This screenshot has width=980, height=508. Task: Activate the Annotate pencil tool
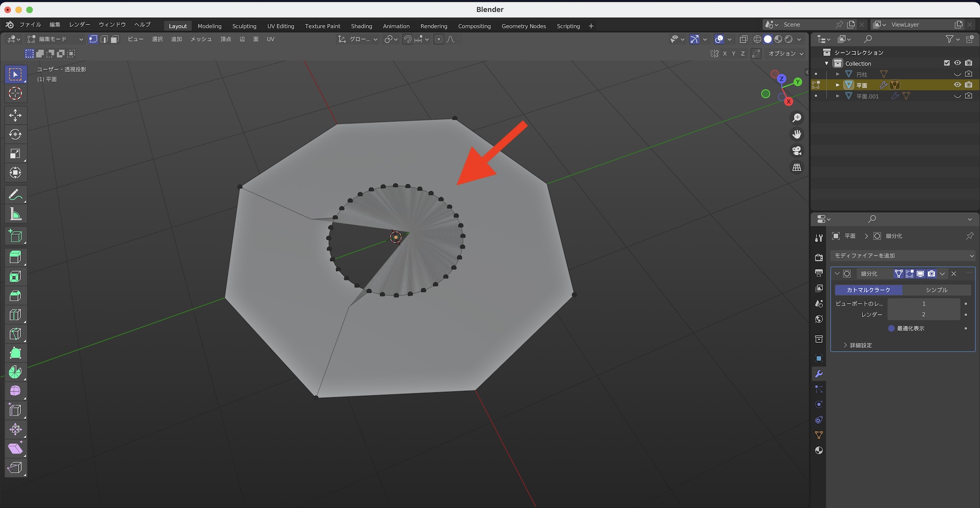[x=15, y=195]
